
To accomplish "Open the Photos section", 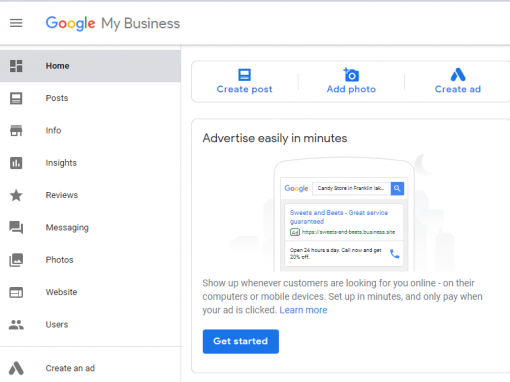I will pyautogui.click(x=90, y=260).
